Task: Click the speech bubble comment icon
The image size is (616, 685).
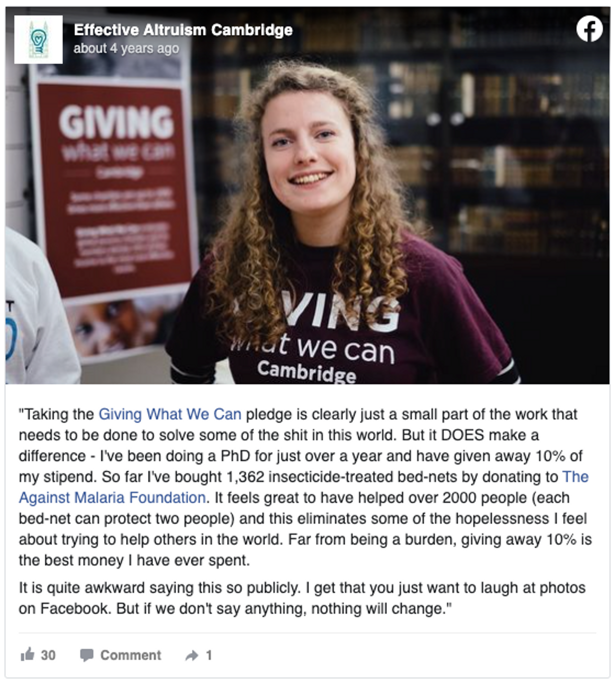Action: pos(87,655)
